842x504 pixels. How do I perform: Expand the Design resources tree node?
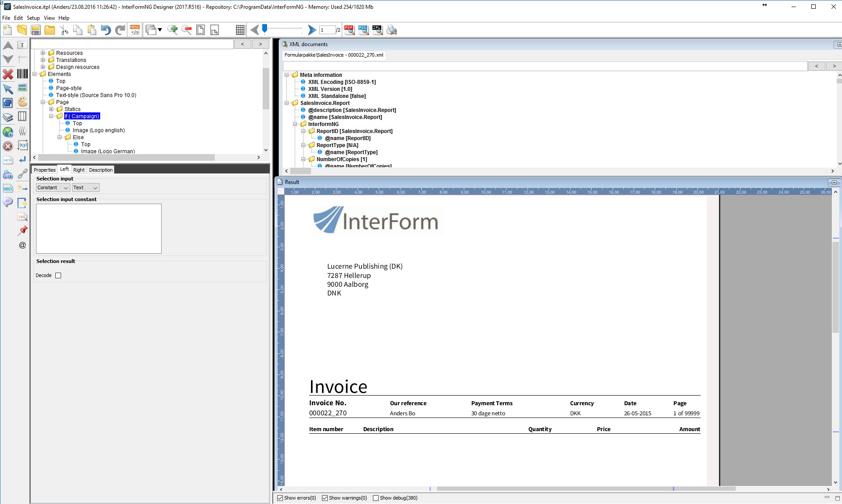43,67
